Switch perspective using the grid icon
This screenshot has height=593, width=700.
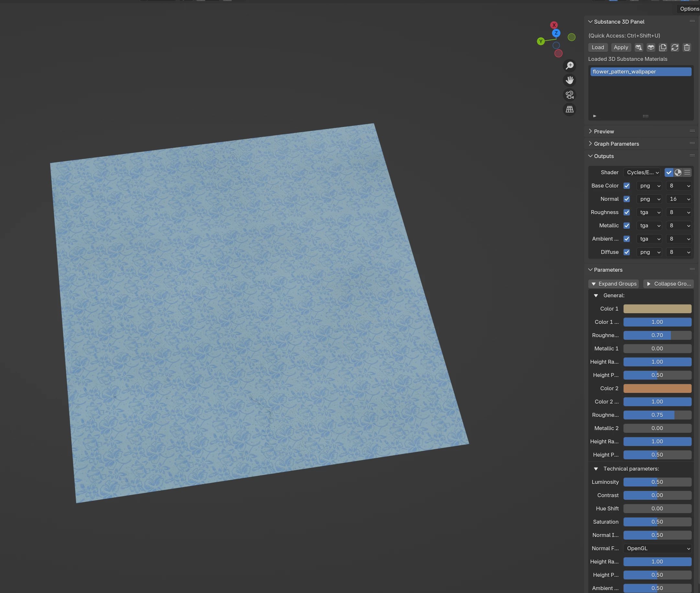pyautogui.click(x=569, y=109)
